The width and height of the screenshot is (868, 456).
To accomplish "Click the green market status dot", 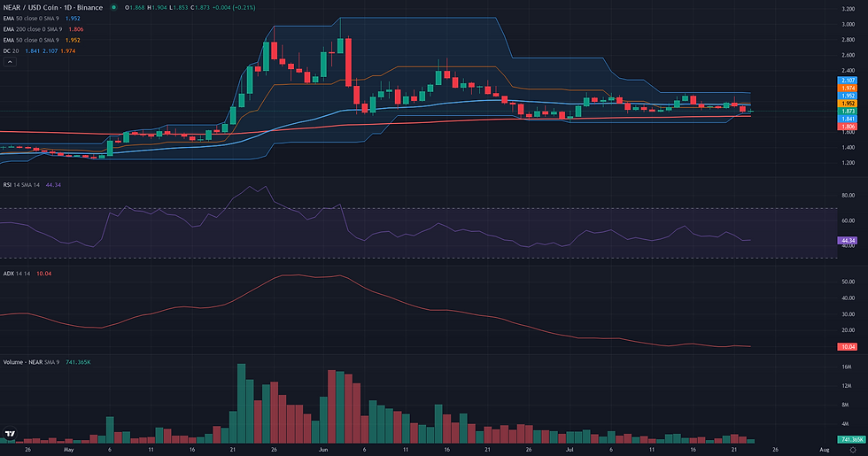I will click(x=114, y=8).
